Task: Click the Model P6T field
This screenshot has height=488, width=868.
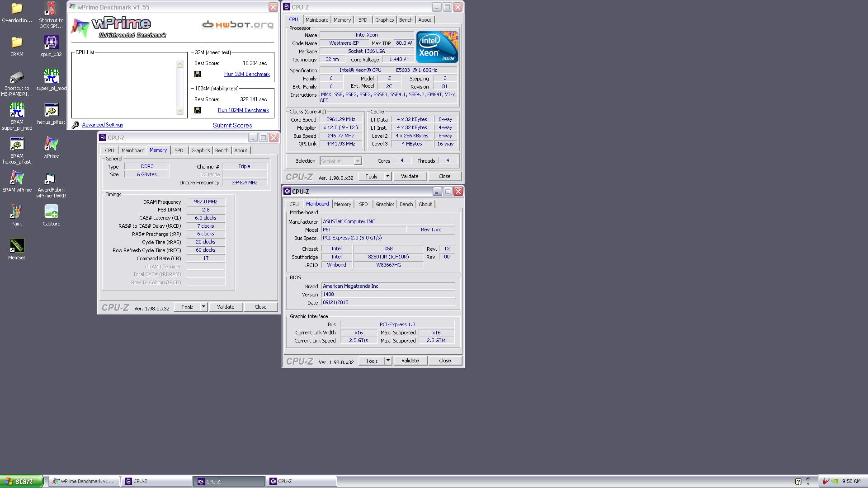Action: (x=363, y=230)
